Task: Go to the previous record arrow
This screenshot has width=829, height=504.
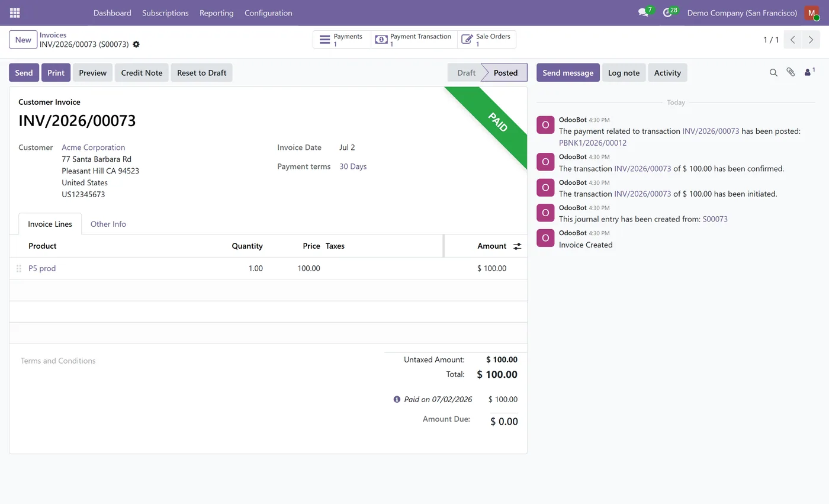Action: 793,40
